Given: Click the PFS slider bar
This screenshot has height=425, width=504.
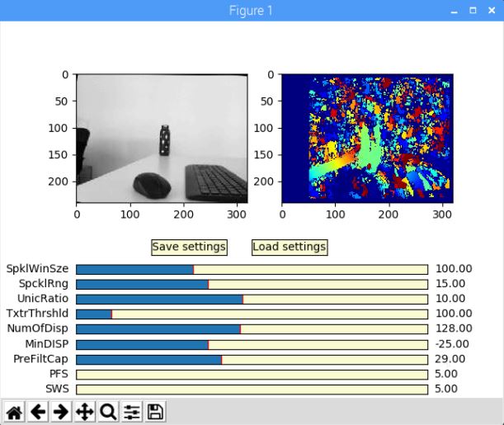Looking at the screenshot, I should point(252,374).
